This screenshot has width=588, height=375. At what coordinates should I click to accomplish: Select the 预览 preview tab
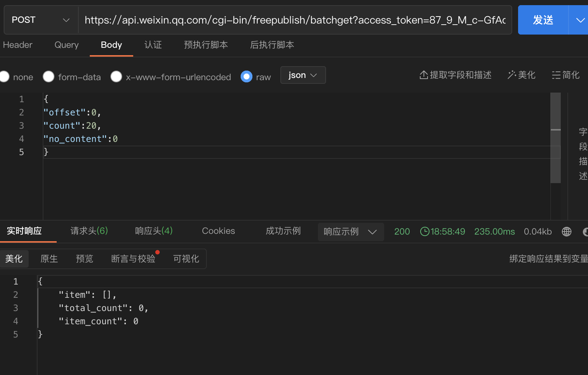click(x=85, y=259)
